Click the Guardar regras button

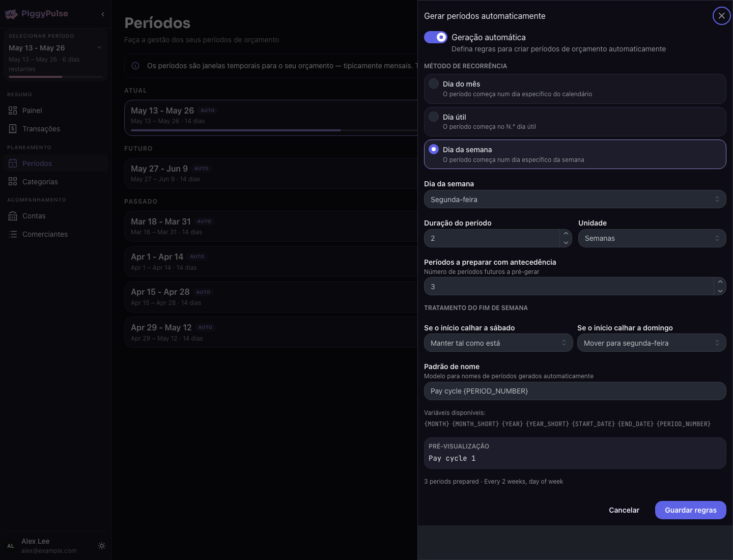click(690, 510)
